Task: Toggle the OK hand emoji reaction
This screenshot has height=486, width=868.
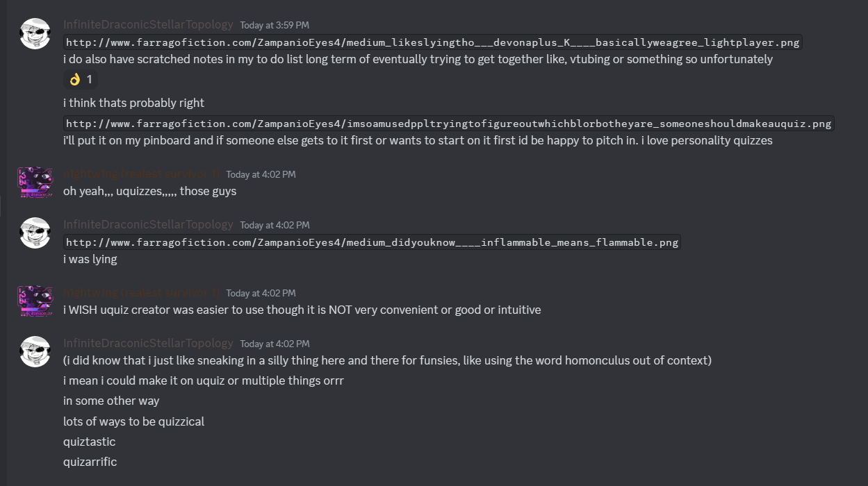Action: tap(81, 80)
